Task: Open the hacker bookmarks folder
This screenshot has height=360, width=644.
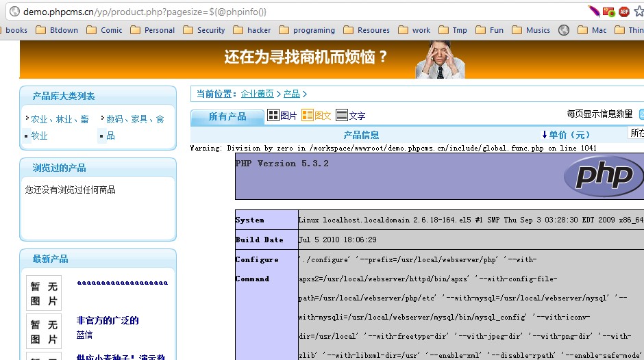Action: click(251, 30)
